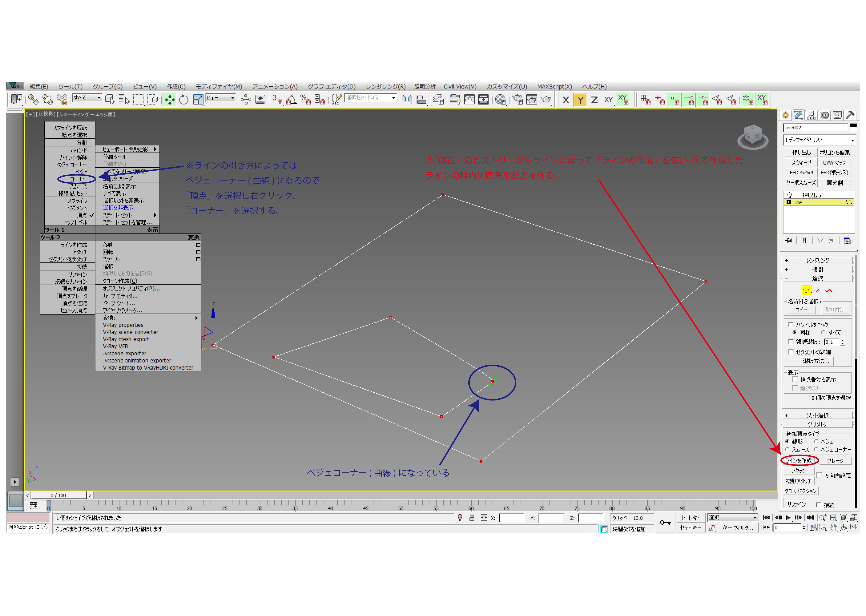This screenshot has width=866, height=616.
Task: Open the レンダリング(R) menu
Action: coord(385,86)
